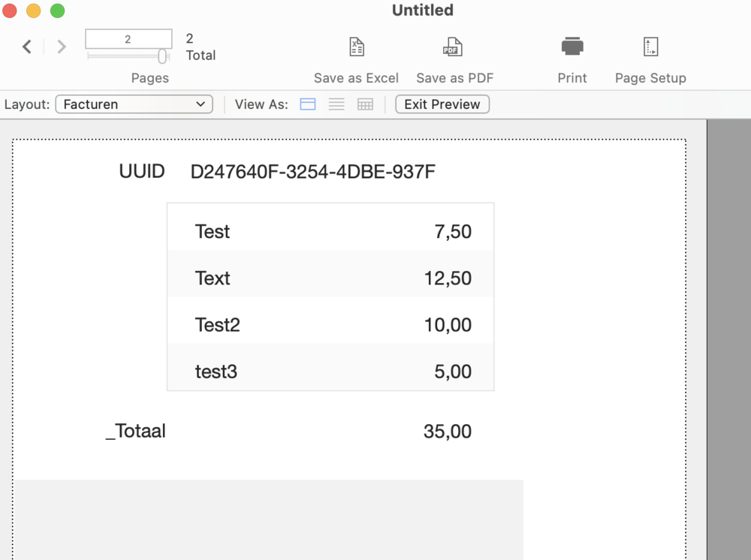Click the UUID value D247640F-3254-4DBE-937F

(x=312, y=172)
